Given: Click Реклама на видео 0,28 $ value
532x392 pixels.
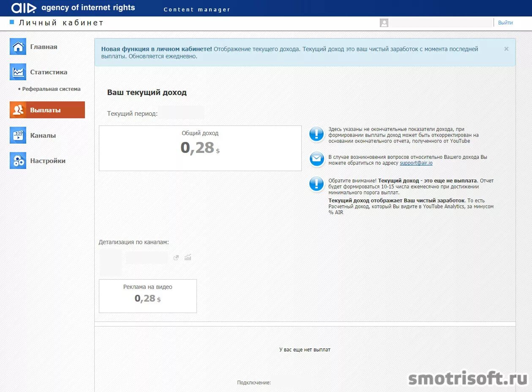Looking at the screenshot, I should tap(147, 298).
